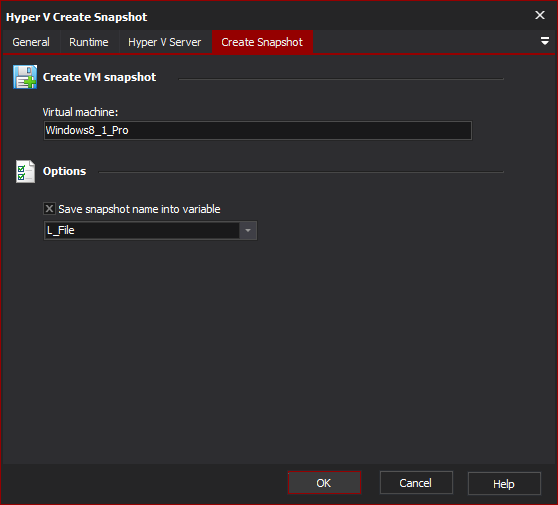Click the Create VM snapshot floppy disk icon
The width and height of the screenshot is (558, 505).
coord(25,77)
